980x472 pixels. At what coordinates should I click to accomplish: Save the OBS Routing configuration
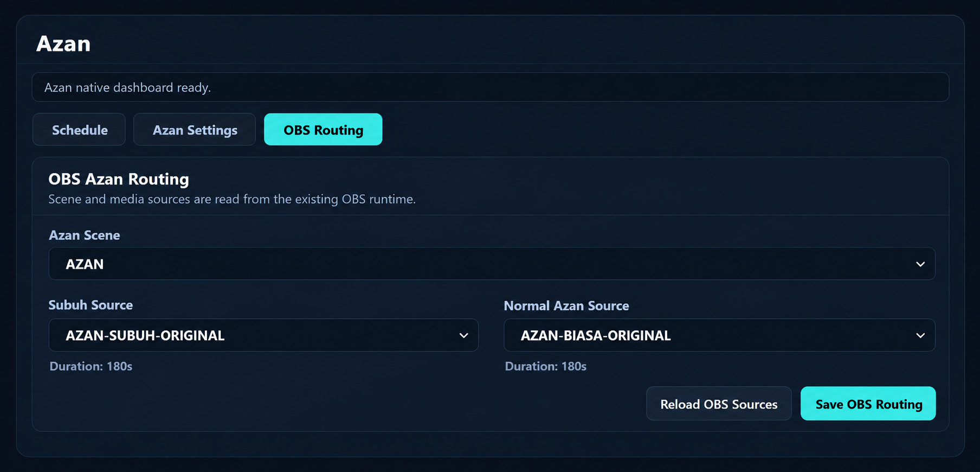(868, 404)
